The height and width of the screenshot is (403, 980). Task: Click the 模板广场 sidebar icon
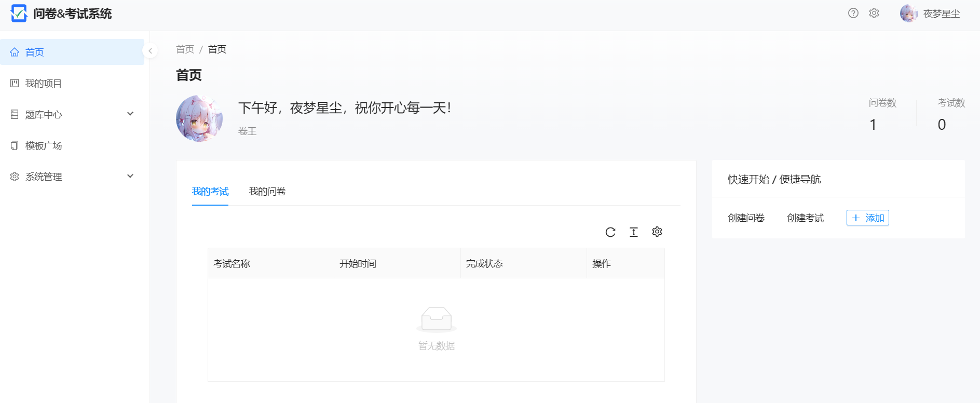click(x=15, y=146)
